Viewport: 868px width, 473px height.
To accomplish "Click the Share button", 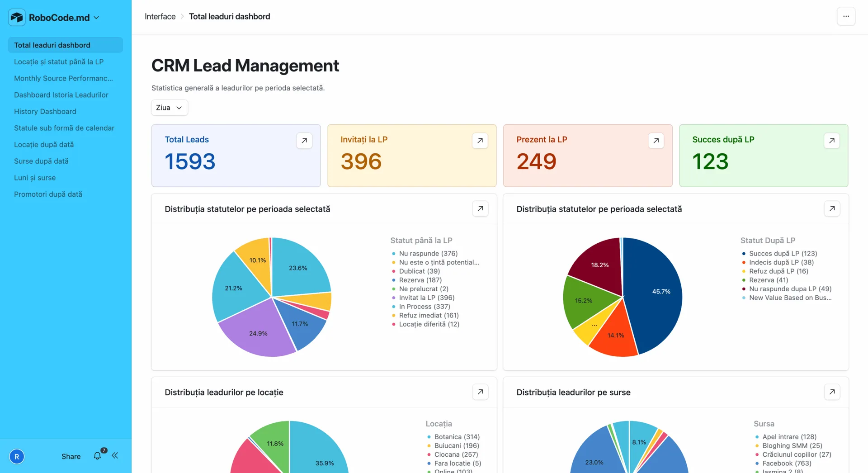I will [x=71, y=456].
